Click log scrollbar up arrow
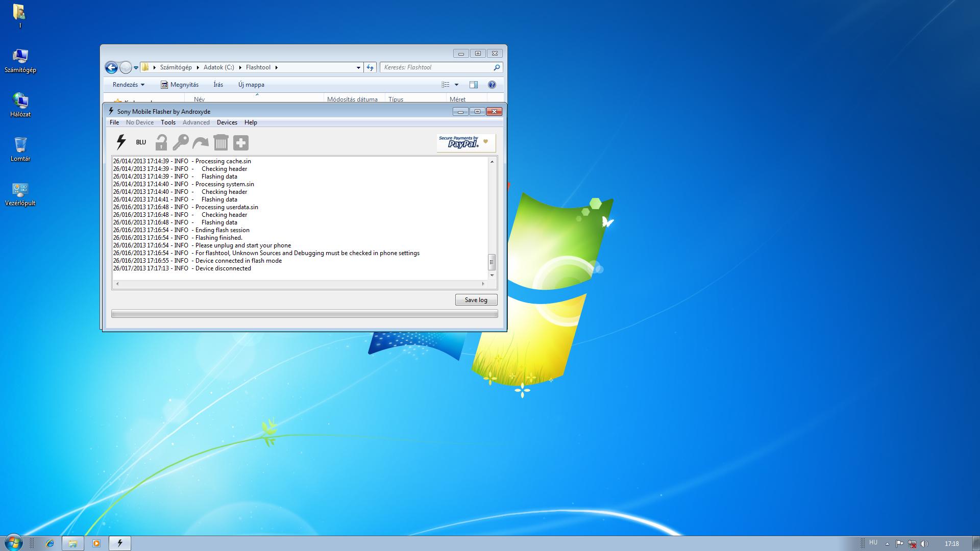 pos(492,162)
